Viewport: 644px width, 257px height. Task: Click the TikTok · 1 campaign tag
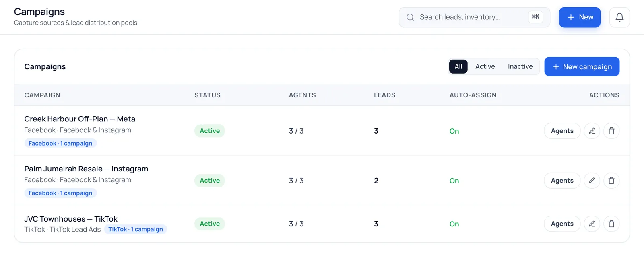point(136,229)
